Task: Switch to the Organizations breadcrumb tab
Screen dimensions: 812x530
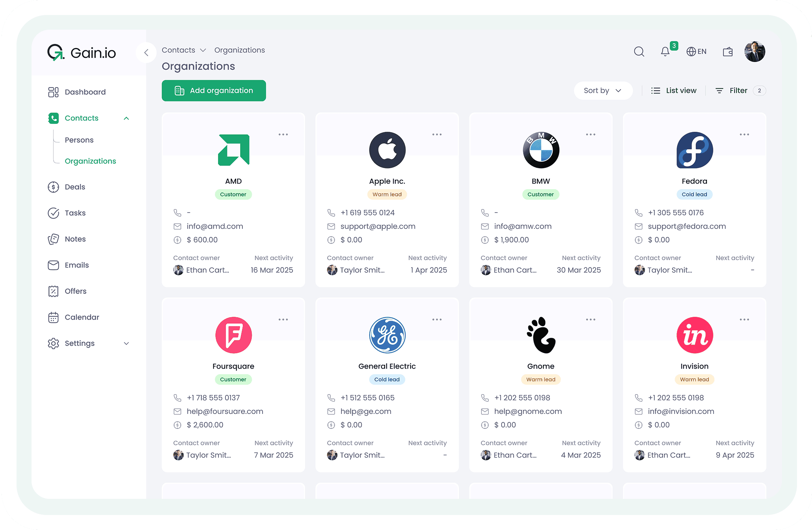Action: pos(239,50)
